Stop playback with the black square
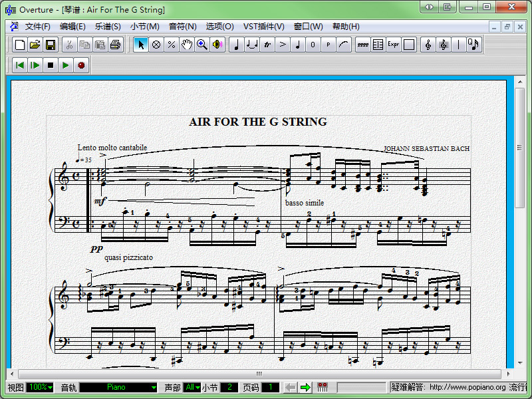Image resolution: width=532 pixels, height=399 pixels. tap(51, 65)
